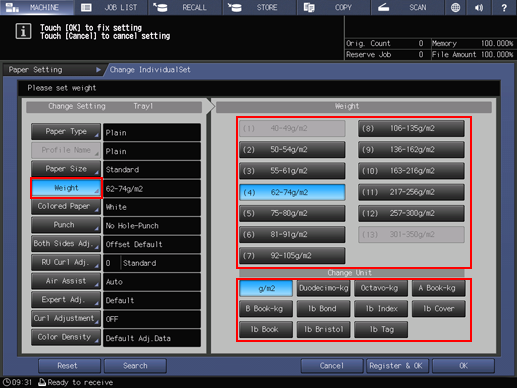Select weight (10) 163-216g/m2
The width and height of the screenshot is (517, 388).
coord(411,171)
